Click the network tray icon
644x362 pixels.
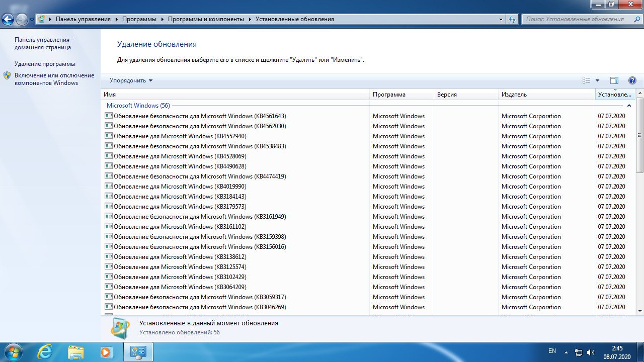coord(579,352)
